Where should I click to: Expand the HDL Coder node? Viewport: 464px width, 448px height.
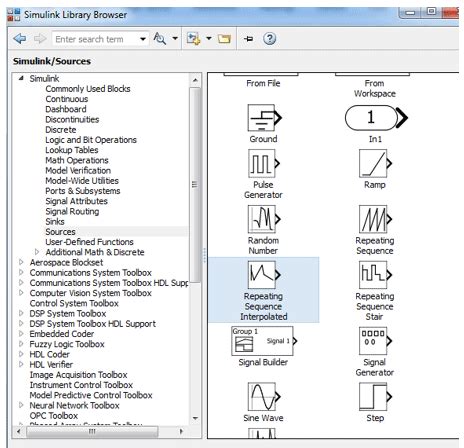click(21, 354)
